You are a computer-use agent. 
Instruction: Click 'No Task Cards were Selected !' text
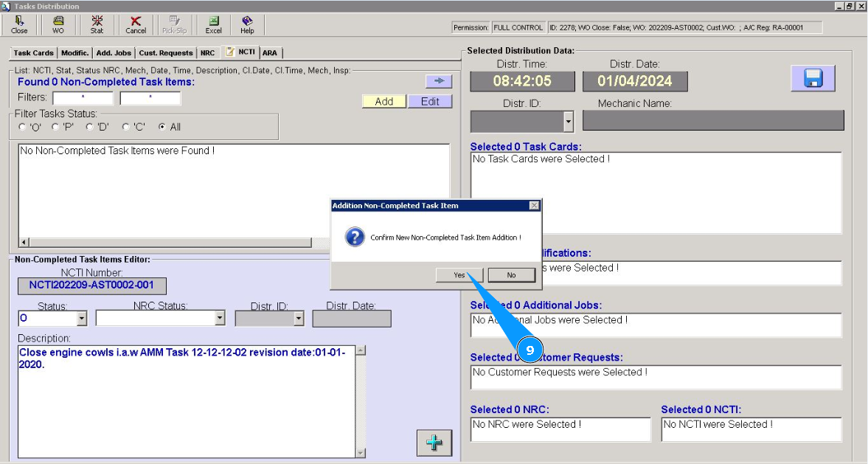coord(541,159)
